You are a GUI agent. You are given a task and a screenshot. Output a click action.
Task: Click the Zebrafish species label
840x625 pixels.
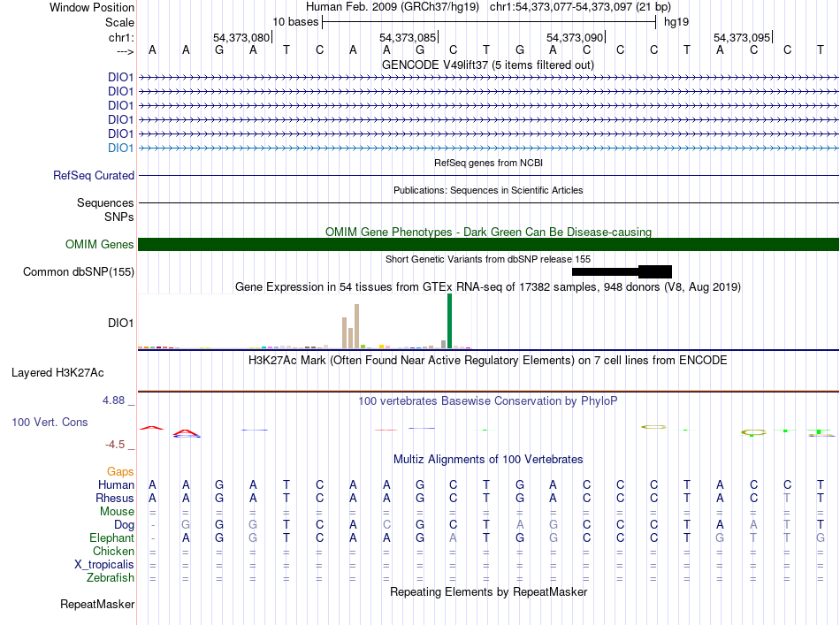pos(111,578)
